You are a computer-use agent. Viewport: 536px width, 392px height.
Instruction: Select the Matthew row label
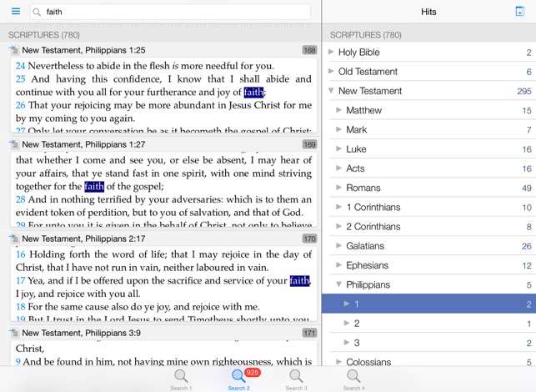click(363, 110)
